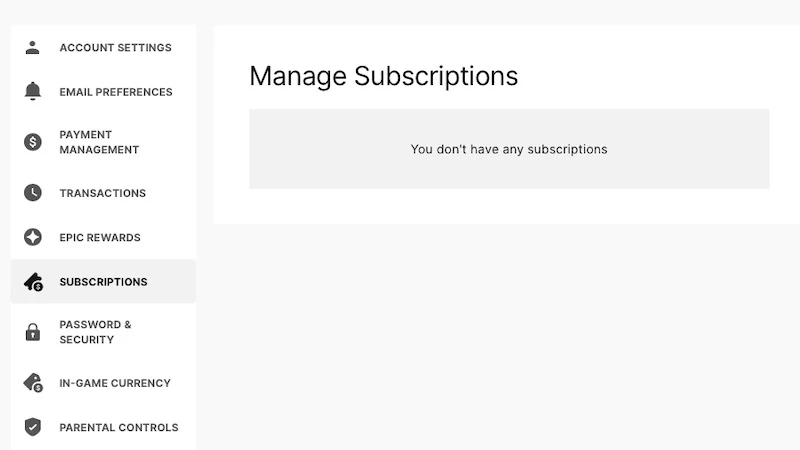Click the dollar coin Payment Management icon
Viewport: 800px width, 450px height.
click(x=33, y=142)
